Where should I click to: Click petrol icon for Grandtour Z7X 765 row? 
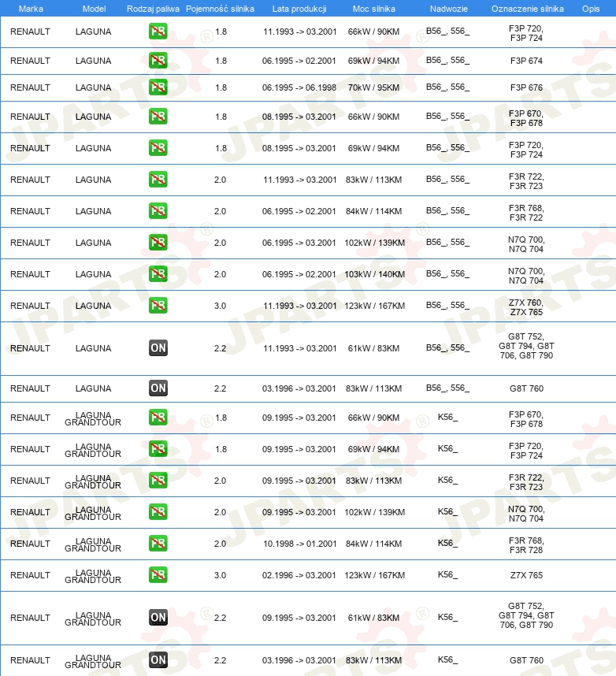(158, 574)
